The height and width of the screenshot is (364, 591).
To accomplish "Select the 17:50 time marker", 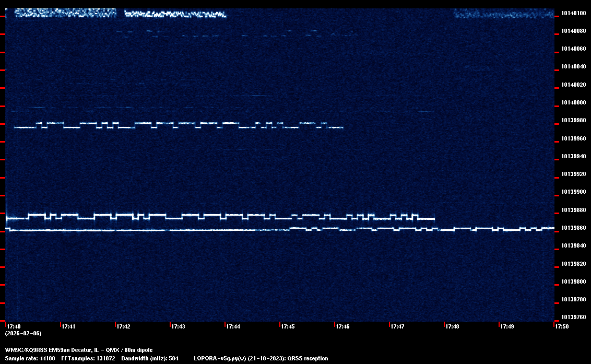I will pos(562,326).
